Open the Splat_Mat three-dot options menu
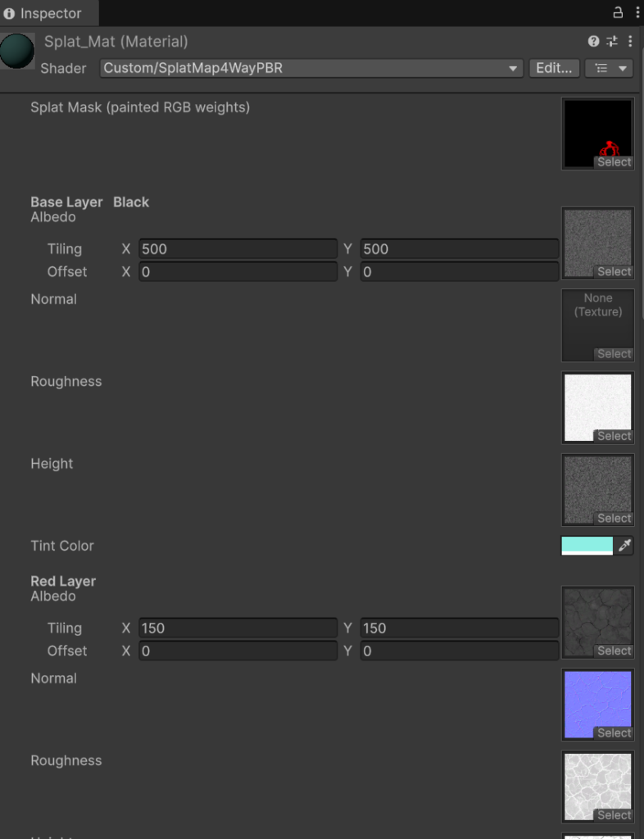644x839 pixels. pyautogui.click(x=630, y=41)
